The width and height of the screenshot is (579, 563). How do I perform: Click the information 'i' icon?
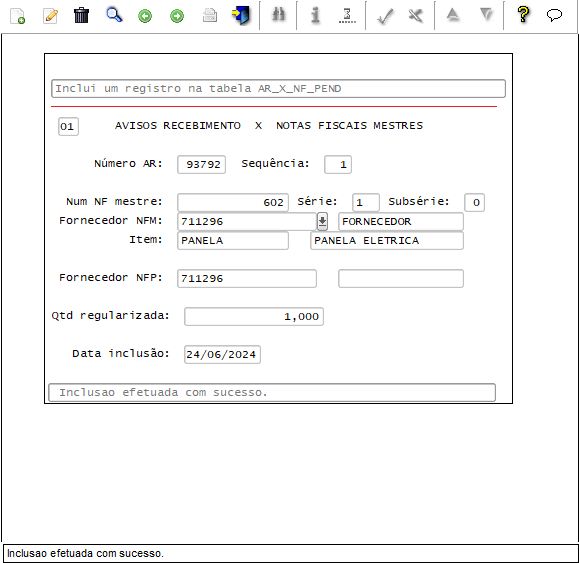click(x=315, y=16)
